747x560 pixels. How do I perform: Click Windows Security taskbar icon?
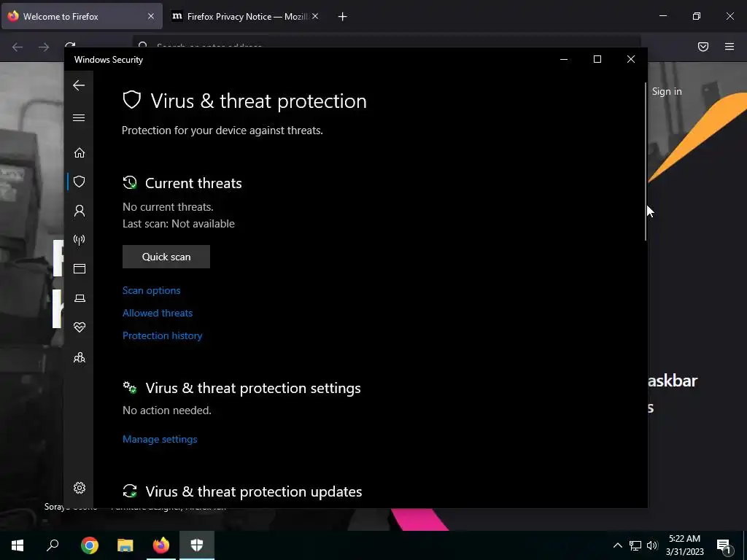(x=197, y=545)
